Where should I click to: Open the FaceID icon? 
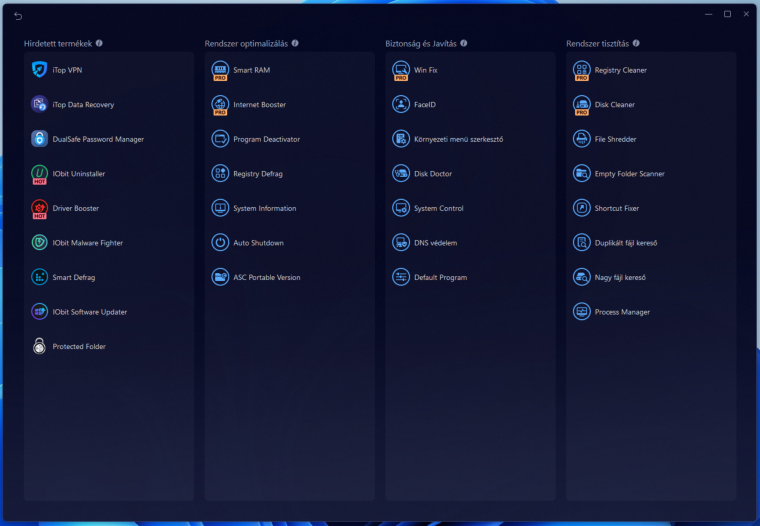pyautogui.click(x=401, y=105)
